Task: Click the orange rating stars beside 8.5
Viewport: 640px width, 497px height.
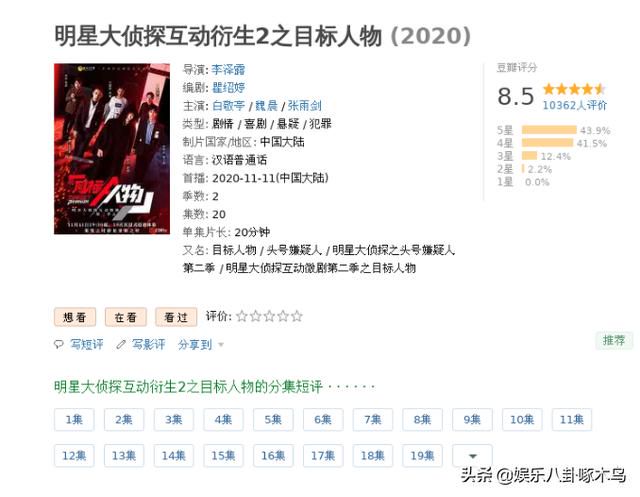Action: [x=574, y=89]
